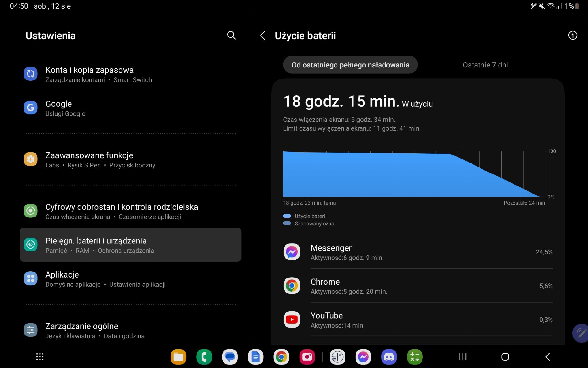Select tab Od ostatniego pełnego naładowania

[x=350, y=65]
